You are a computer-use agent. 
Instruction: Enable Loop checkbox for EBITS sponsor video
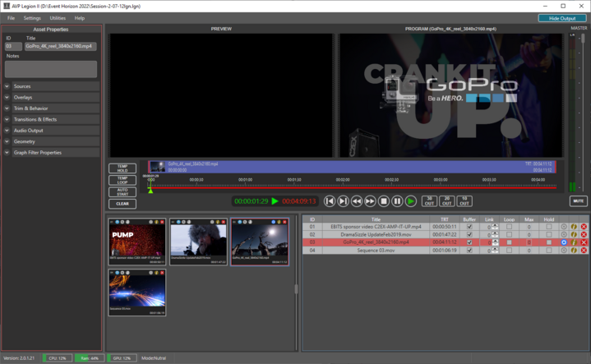[510, 227]
